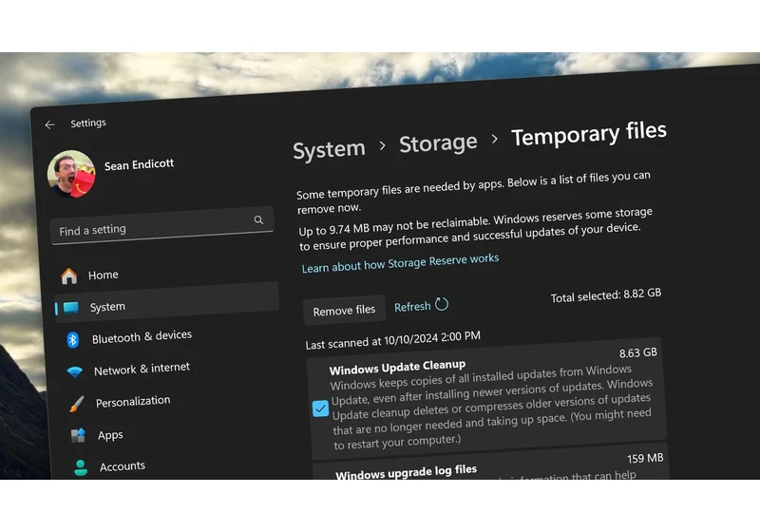Screen dimensions: 760x532
Task: Open the Sean Endicott account name
Action: [139, 164]
